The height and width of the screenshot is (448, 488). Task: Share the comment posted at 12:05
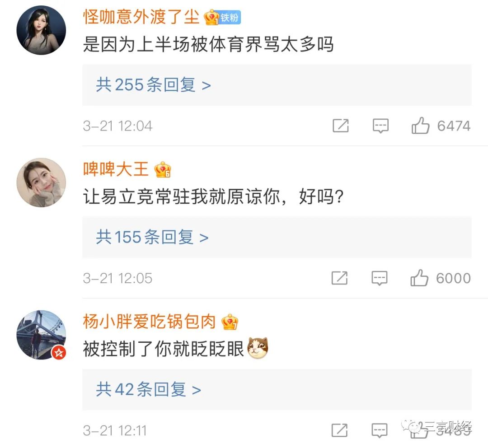(x=339, y=278)
